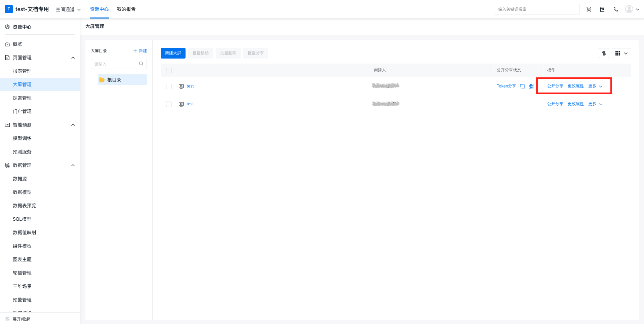Click the 新建大屏 button
Viewport: 644px width, 324px height.
point(173,53)
